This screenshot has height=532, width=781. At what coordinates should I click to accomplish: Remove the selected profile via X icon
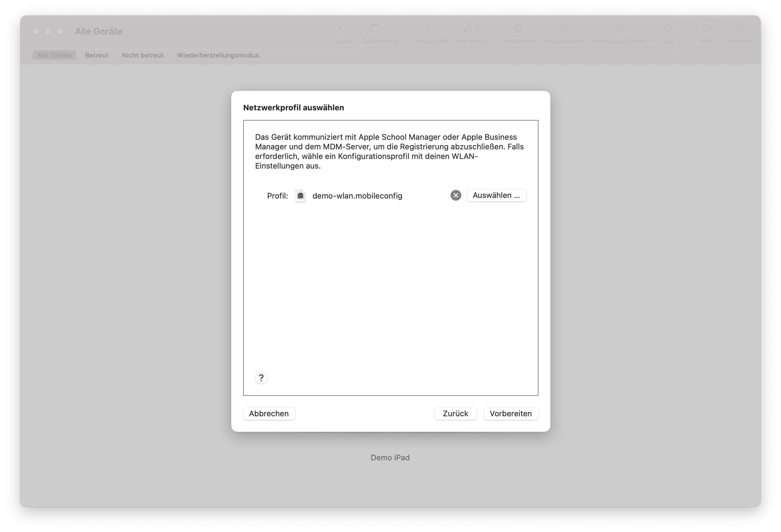pyautogui.click(x=455, y=195)
